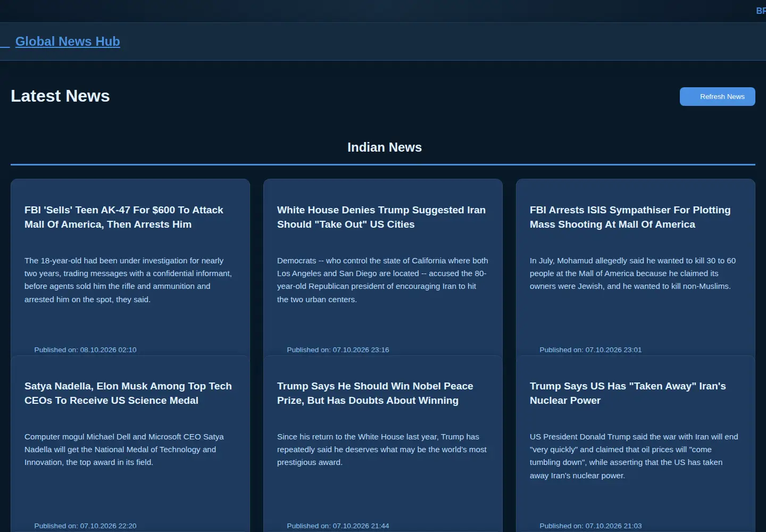766x532 pixels.
Task: Open the Trump Nobel Peace Prize headline
Action: (x=375, y=393)
